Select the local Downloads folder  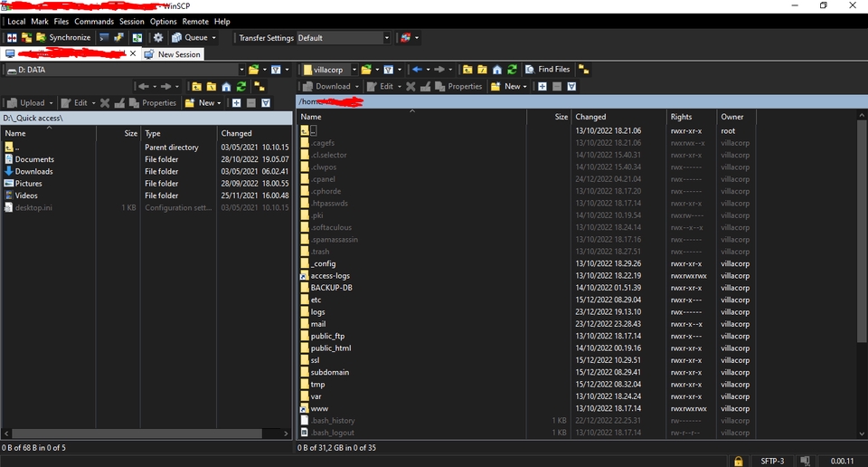pos(33,172)
